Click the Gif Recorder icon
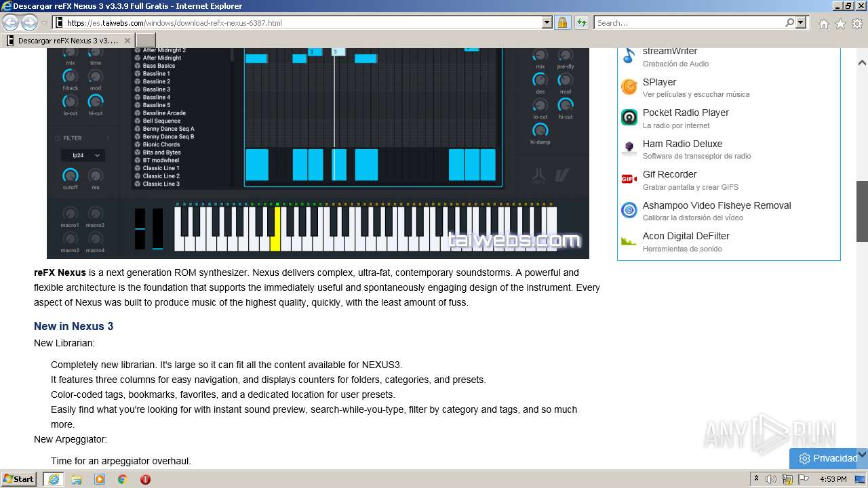 [x=629, y=179]
